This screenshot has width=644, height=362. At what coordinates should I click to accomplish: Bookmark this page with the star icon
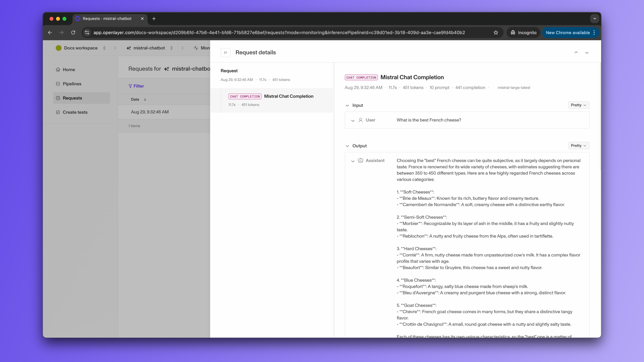(496, 32)
